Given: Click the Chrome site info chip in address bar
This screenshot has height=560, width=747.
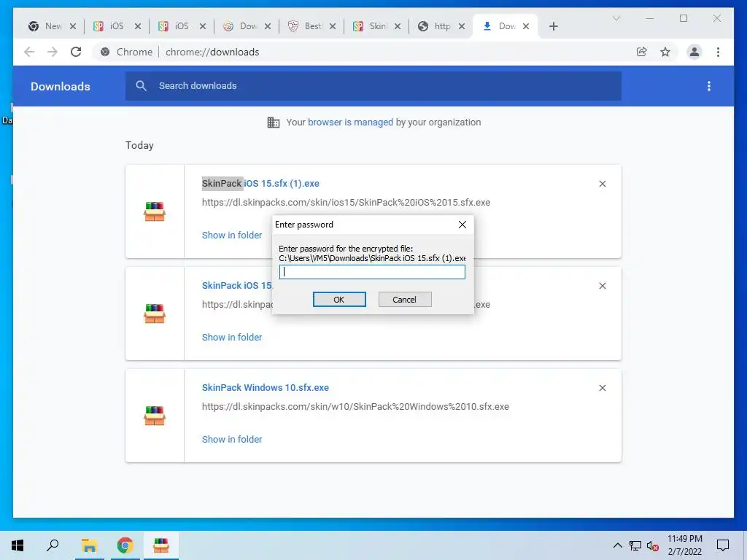Looking at the screenshot, I should (126, 52).
